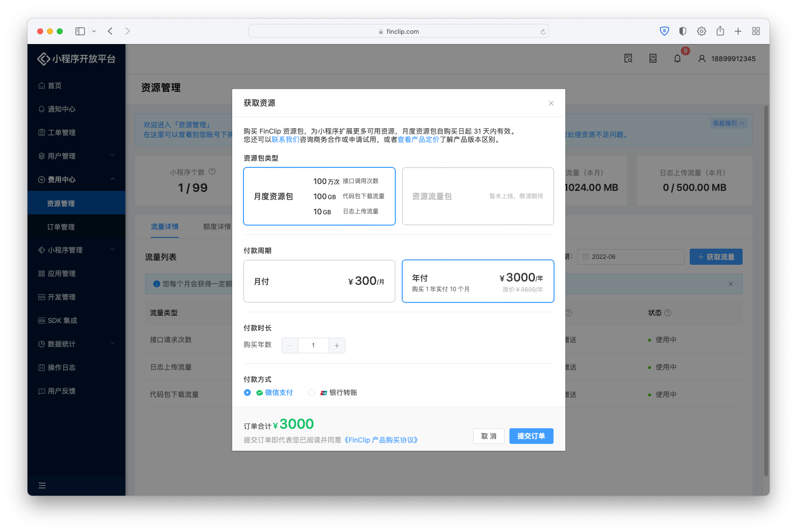Choose 月付 ¥300/月 billing option
797x532 pixels.
coord(319,281)
